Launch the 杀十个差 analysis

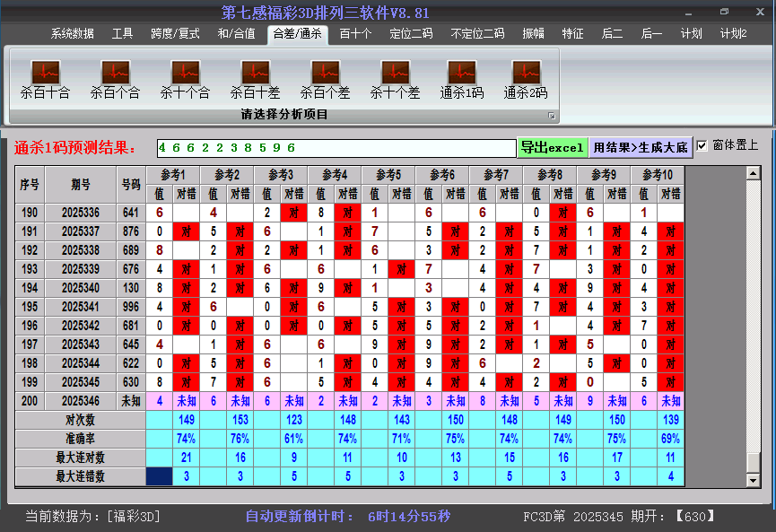(395, 73)
